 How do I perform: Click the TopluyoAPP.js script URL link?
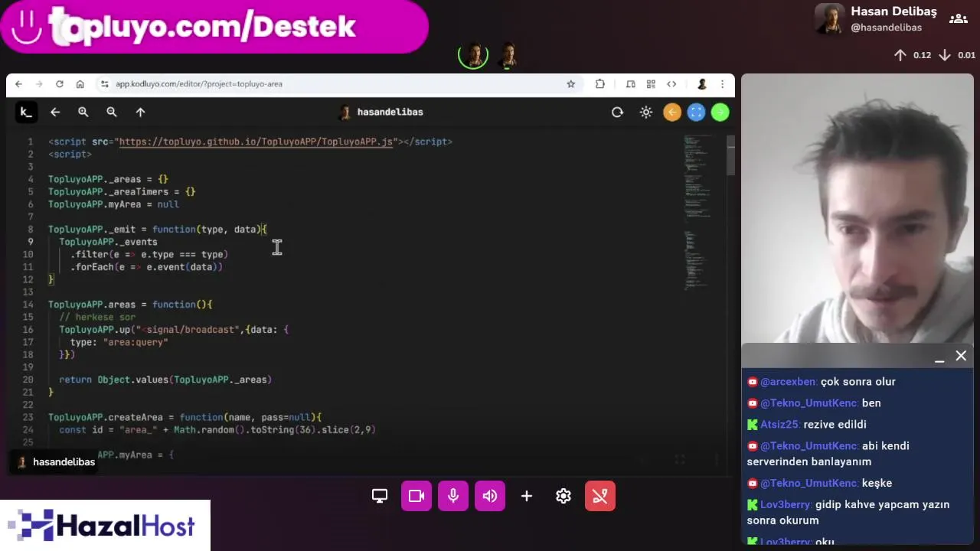[x=256, y=142]
